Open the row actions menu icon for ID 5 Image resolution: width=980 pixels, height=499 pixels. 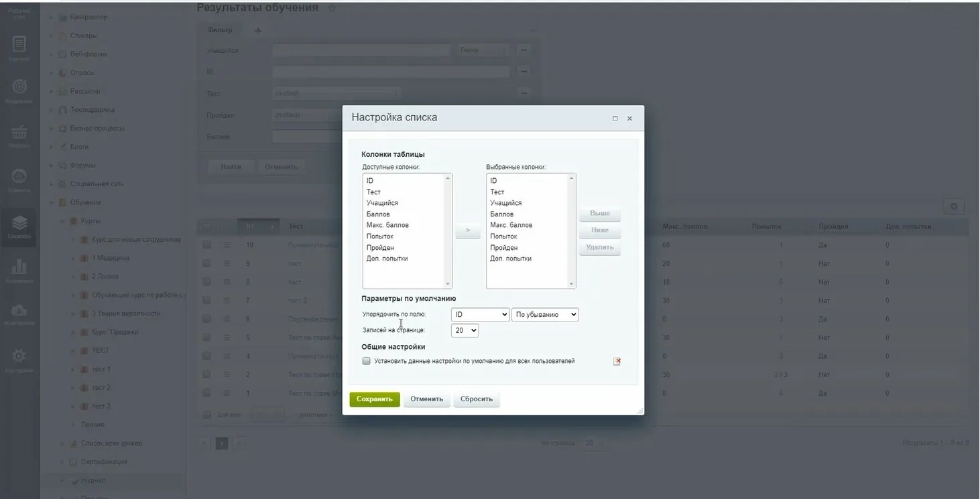[227, 338]
